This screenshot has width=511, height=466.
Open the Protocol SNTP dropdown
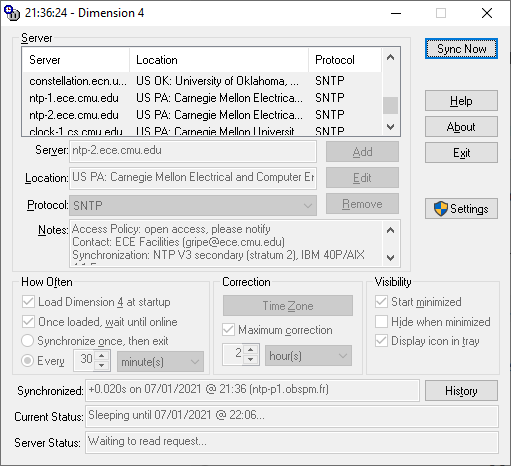(x=193, y=205)
